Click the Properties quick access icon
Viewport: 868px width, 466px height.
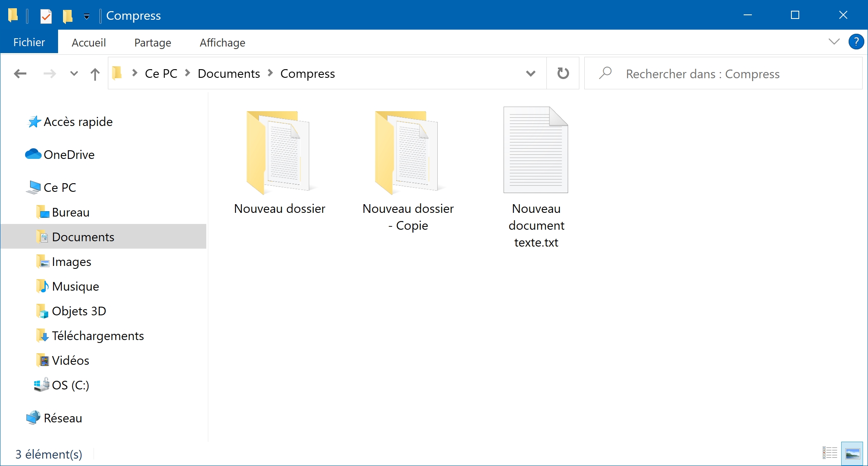(46, 16)
